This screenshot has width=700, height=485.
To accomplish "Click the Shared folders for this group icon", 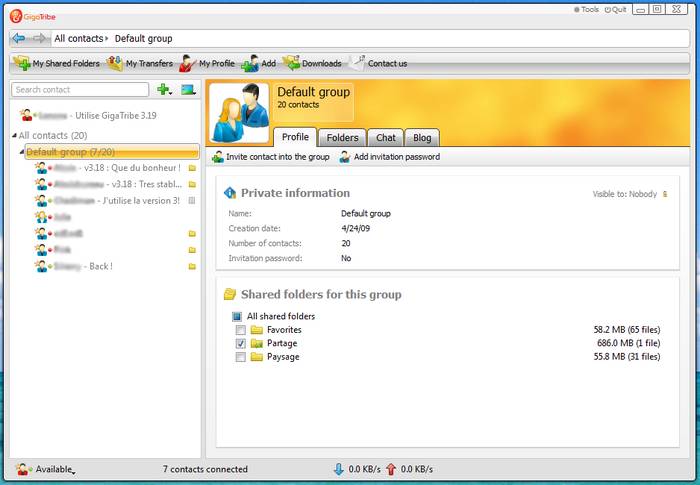I will click(x=229, y=294).
